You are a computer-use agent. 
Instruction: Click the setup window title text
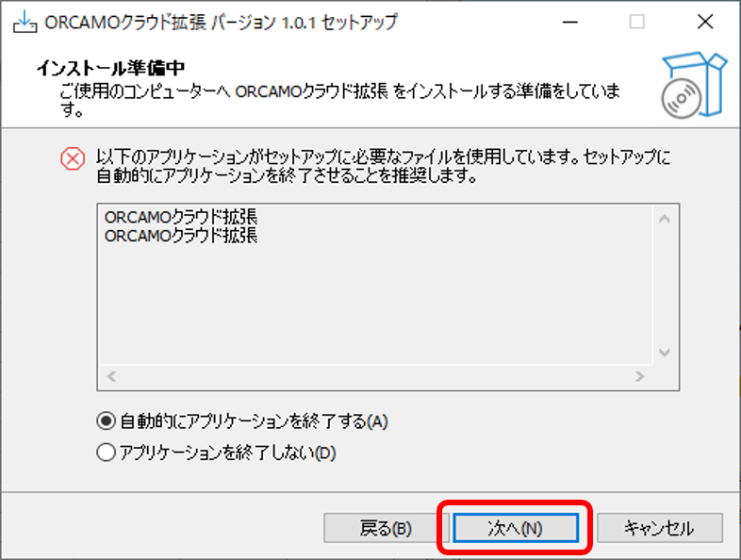(x=222, y=23)
